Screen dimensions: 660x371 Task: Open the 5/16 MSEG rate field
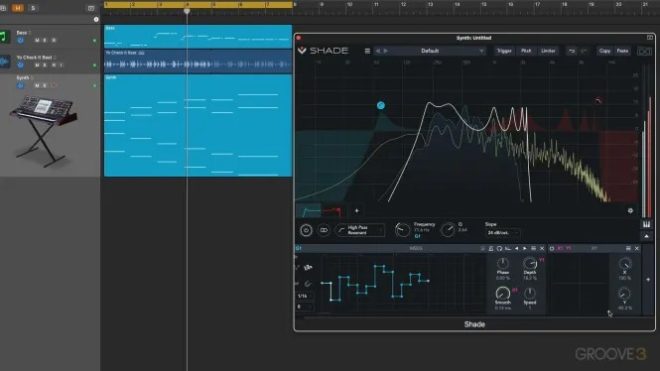(x=304, y=296)
